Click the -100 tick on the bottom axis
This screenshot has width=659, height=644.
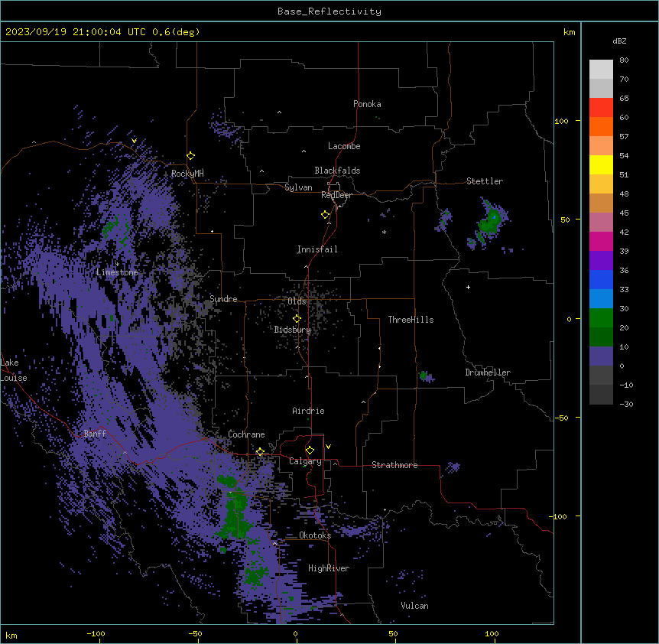click(x=96, y=633)
